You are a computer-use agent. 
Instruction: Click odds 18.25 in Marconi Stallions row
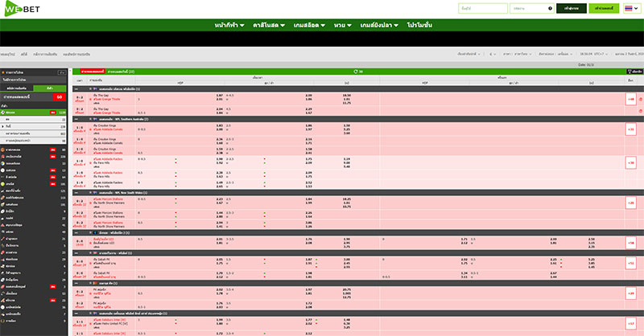[347, 199]
